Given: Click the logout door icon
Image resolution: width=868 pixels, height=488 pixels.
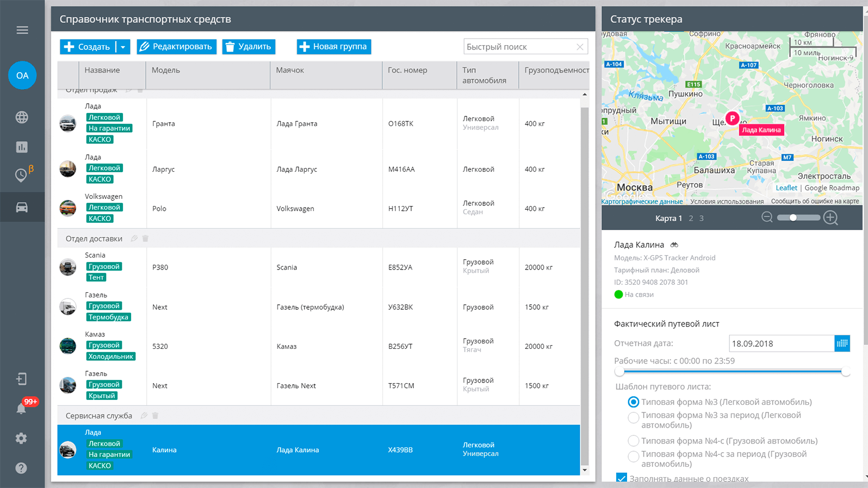Looking at the screenshot, I should coord(21,379).
